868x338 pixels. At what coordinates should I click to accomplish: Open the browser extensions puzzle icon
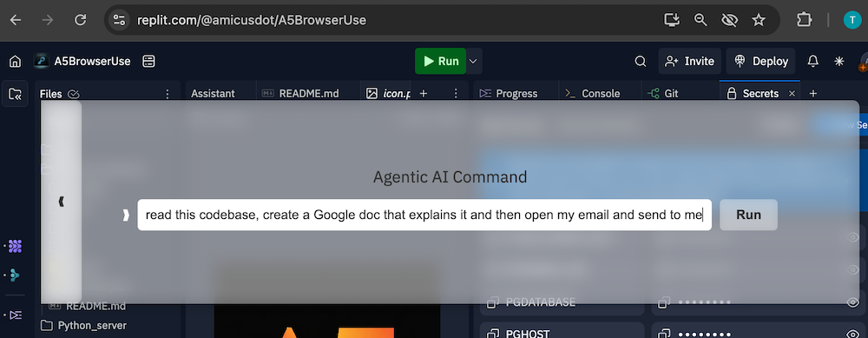(x=804, y=21)
